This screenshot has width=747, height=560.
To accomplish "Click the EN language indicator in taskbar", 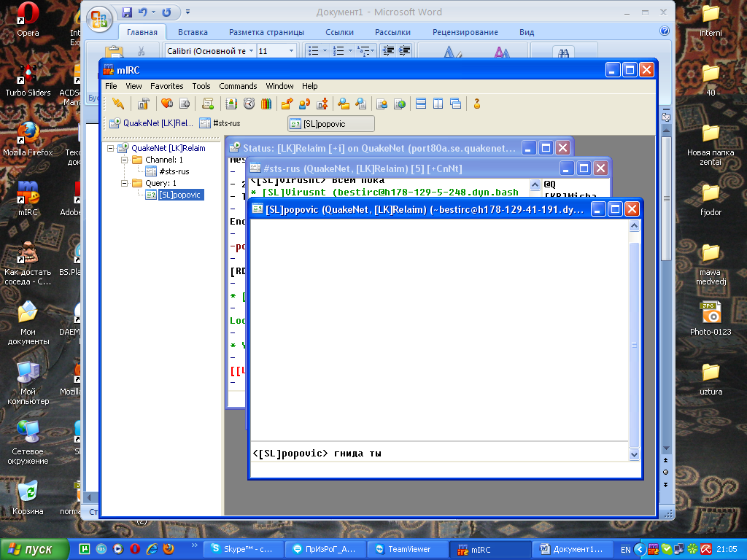I will [625, 550].
